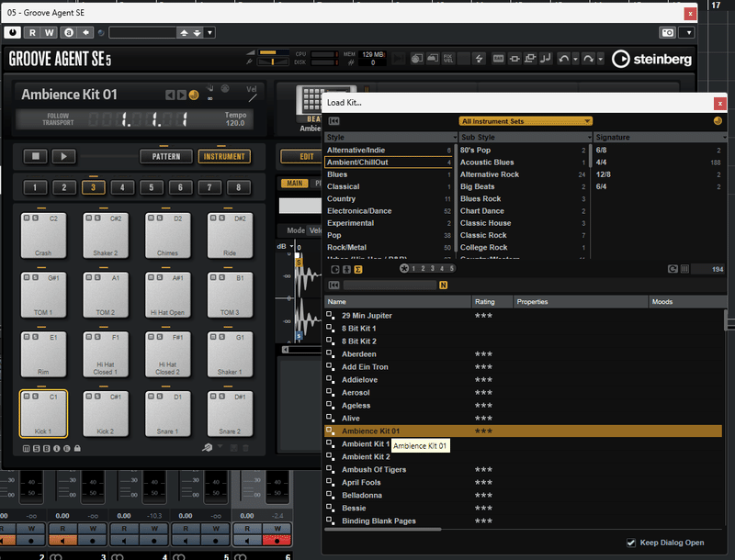Screen dimensions: 735x560
Task: Toggle the Keep Dialog Open checkbox
Action: pos(631,543)
